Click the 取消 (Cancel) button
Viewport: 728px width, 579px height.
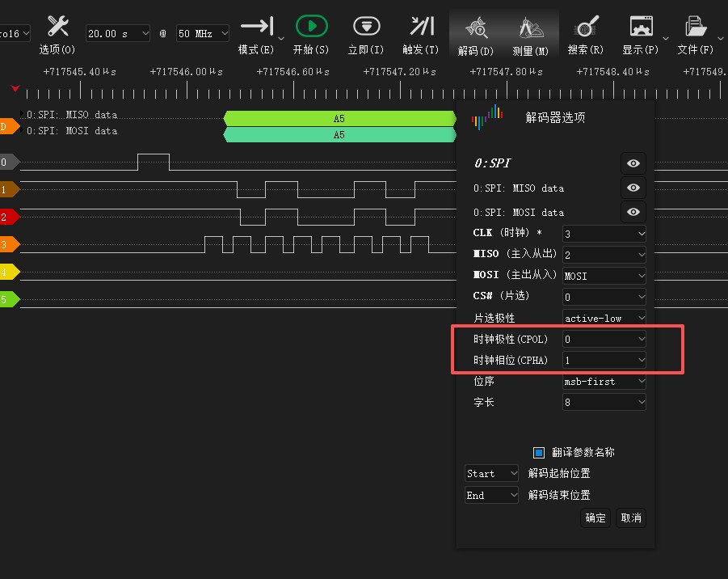pyautogui.click(x=631, y=518)
